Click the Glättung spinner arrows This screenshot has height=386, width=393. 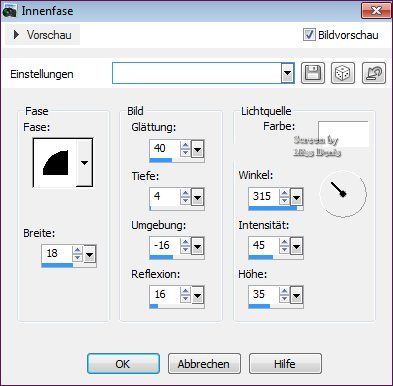[185, 149]
